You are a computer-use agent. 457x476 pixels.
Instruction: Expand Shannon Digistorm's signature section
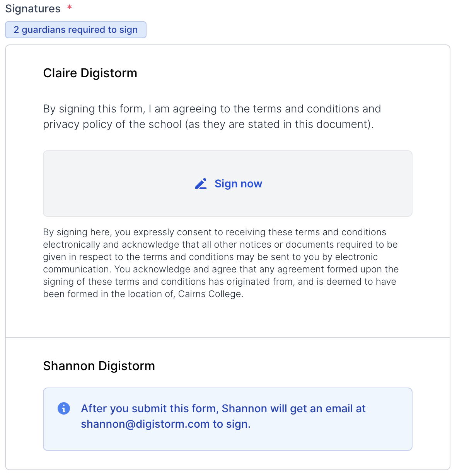[x=99, y=365]
